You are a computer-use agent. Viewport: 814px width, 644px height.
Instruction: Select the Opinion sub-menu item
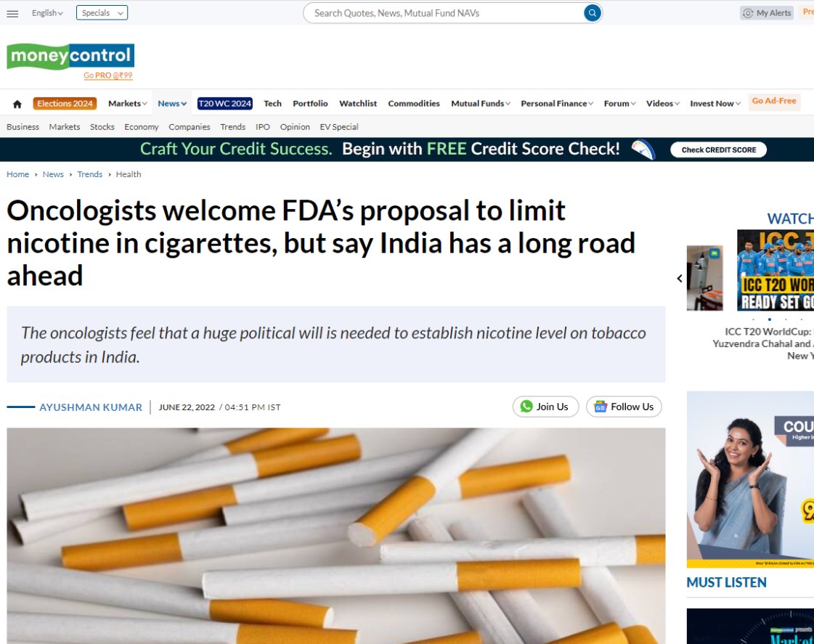(x=295, y=126)
